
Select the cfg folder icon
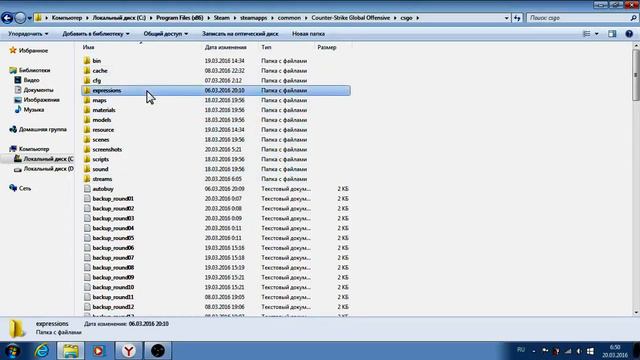click(x=87, y=80)
